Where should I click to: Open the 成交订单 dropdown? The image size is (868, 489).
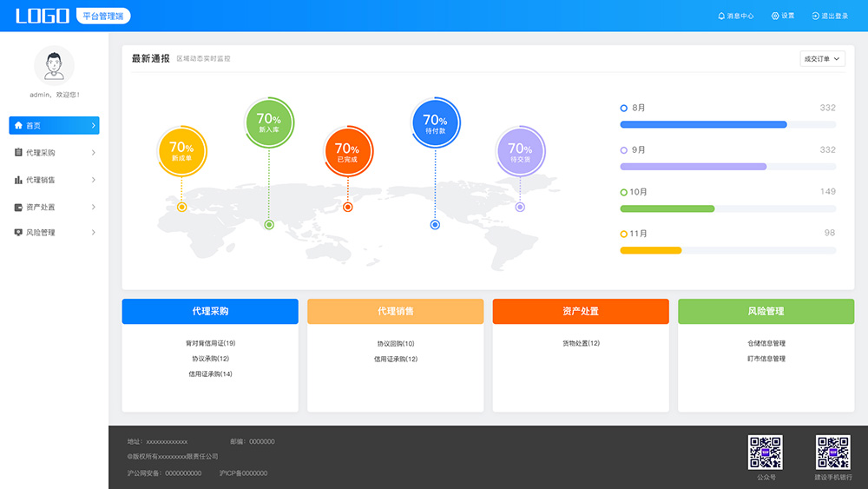pos(822,59)
